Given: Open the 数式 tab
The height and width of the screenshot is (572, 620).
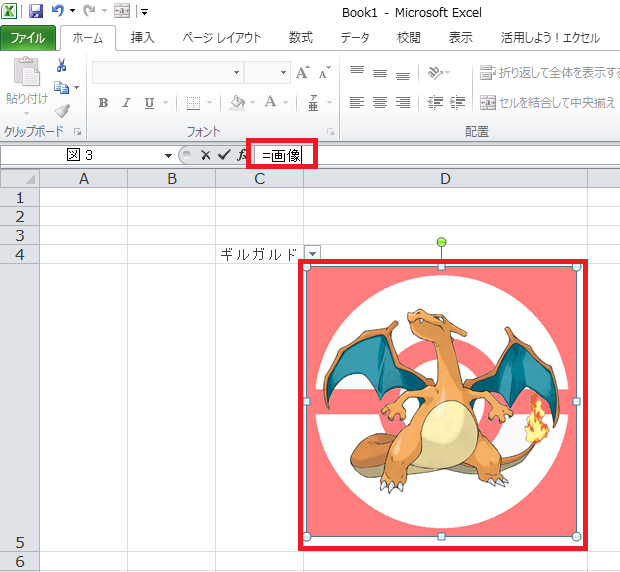Looking at the screenshot, I should pos(301,38).
